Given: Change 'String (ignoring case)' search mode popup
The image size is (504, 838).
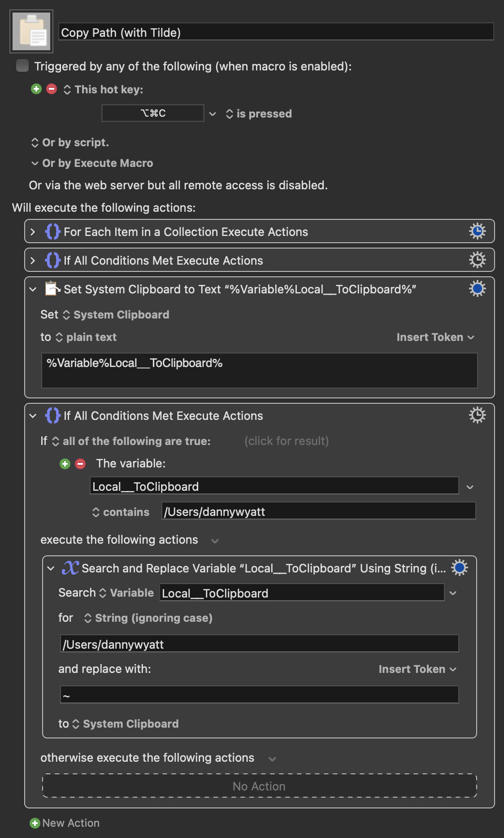Looking at the screenshot, I should (148, 618).
